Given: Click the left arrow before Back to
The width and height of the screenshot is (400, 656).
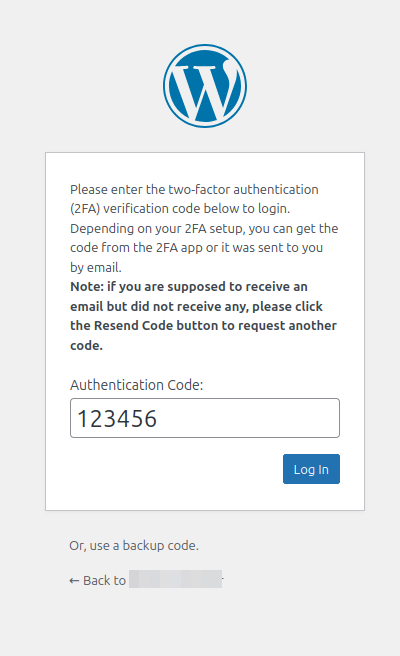Looking at the screenshot, I should 74,581.
